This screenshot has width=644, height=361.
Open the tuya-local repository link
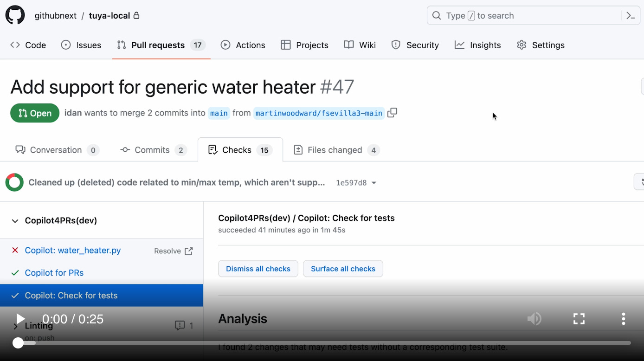click(109, 16)
